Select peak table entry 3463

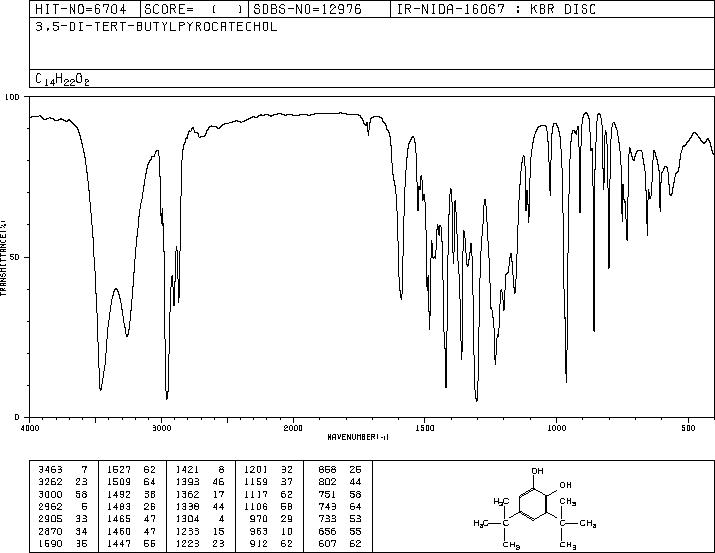(64, 470)
